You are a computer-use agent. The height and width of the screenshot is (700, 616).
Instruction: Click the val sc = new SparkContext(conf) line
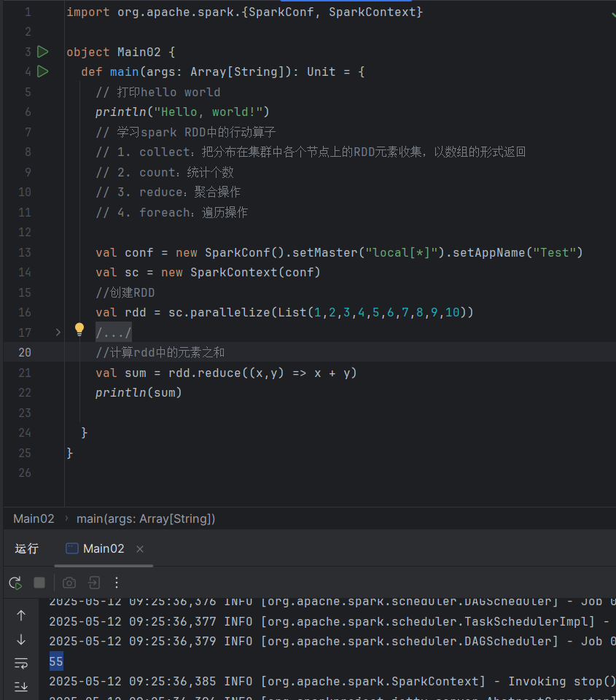[x=208, y=272]
